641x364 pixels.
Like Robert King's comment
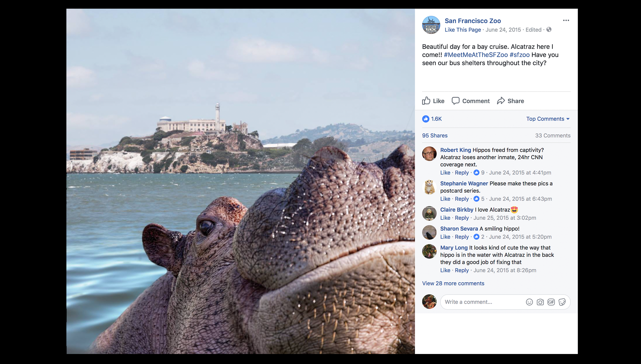click(x=445, y=173)
